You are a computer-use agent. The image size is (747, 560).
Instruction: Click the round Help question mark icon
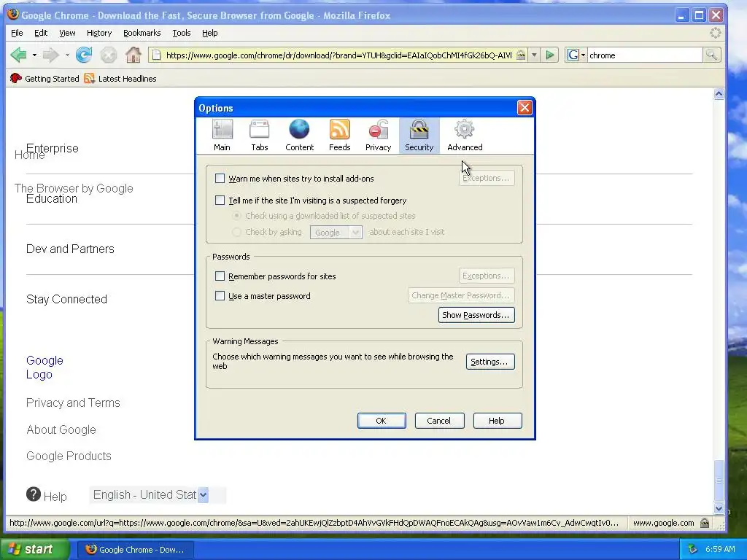coord(34,494)
